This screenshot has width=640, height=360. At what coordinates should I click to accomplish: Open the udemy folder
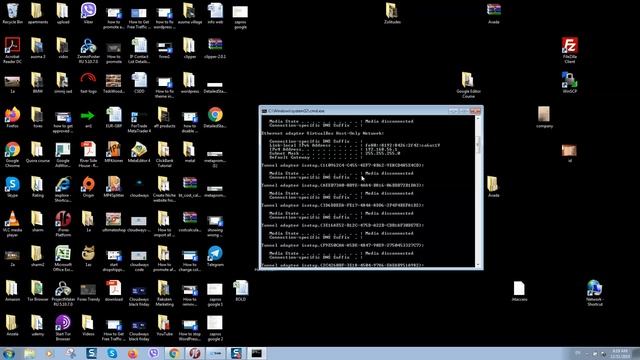(37, 323)
